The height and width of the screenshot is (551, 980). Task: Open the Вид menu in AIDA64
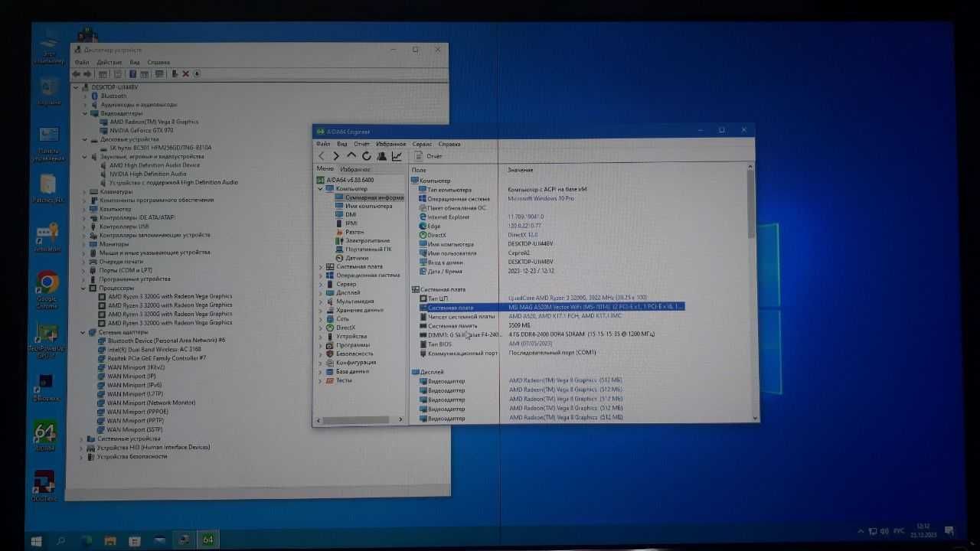coord(342,144)
